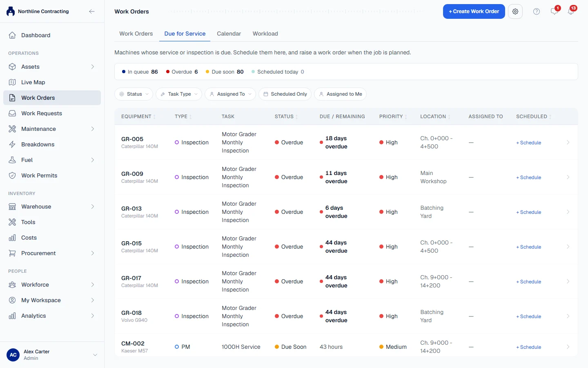Sort by the Equipment column header
588x368 pixels.
[x=138, y=117]
